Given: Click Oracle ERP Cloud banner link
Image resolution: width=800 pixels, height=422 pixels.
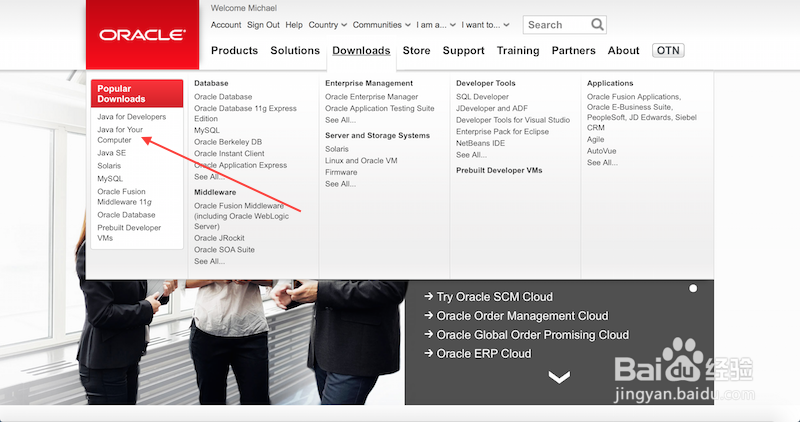Looking at the screenshot, I should [x=478, y=353].
